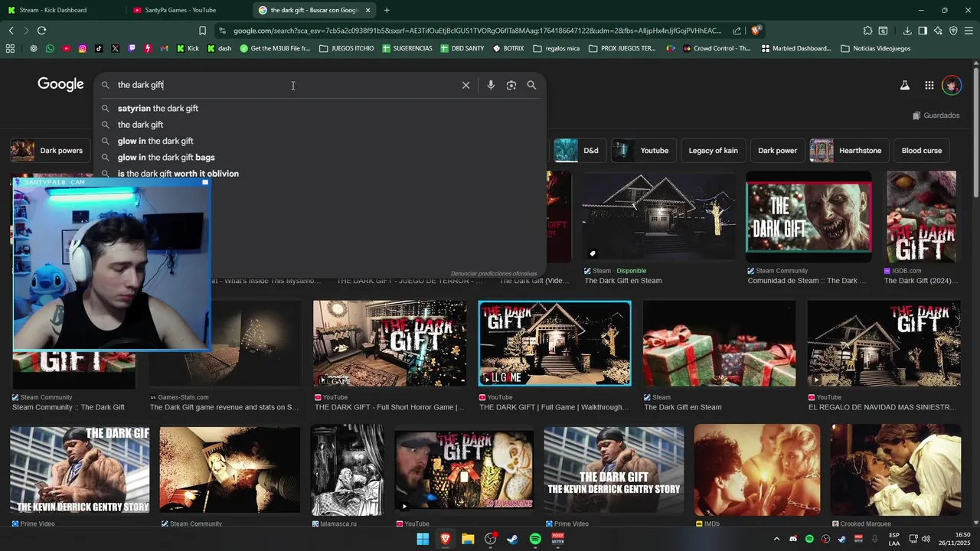Screen dimensions: 980x551
Task: Open Google Lens image search icon
Action: [511, 85]
